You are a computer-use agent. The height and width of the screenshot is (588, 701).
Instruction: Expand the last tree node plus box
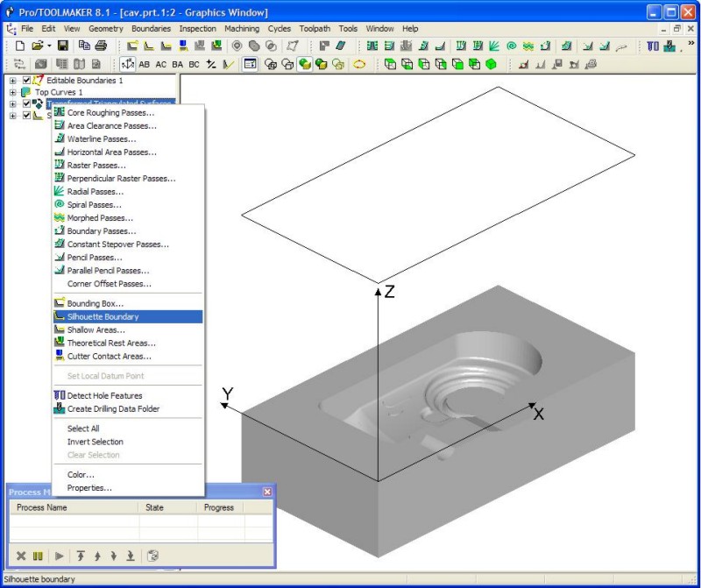13,116
